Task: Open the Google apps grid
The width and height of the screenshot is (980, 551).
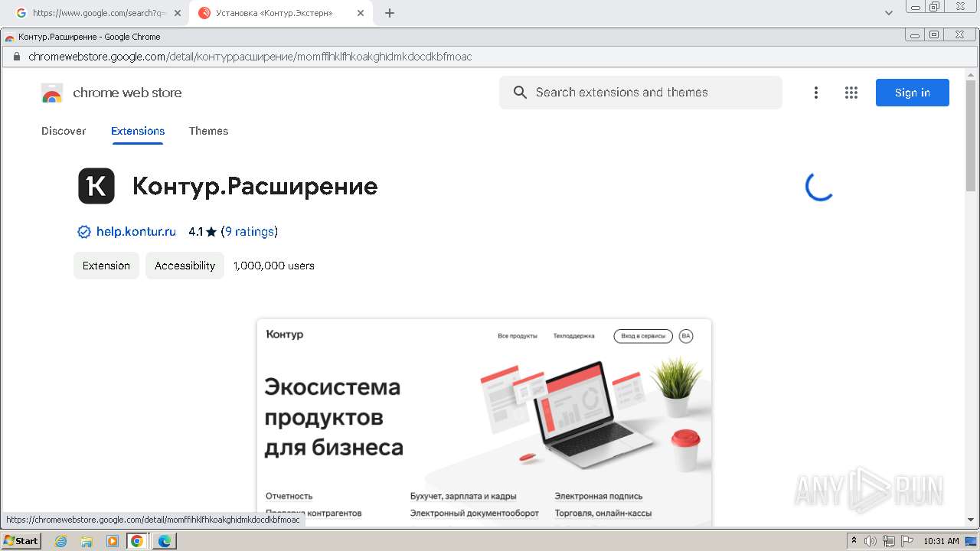Action: pyautogui.click(x=851, y=93)
